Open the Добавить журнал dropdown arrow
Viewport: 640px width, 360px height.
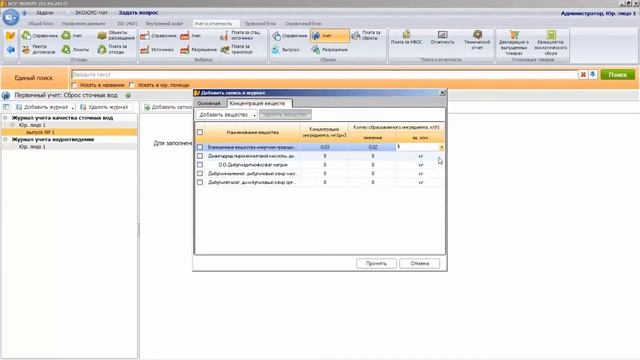pos(73,107)
